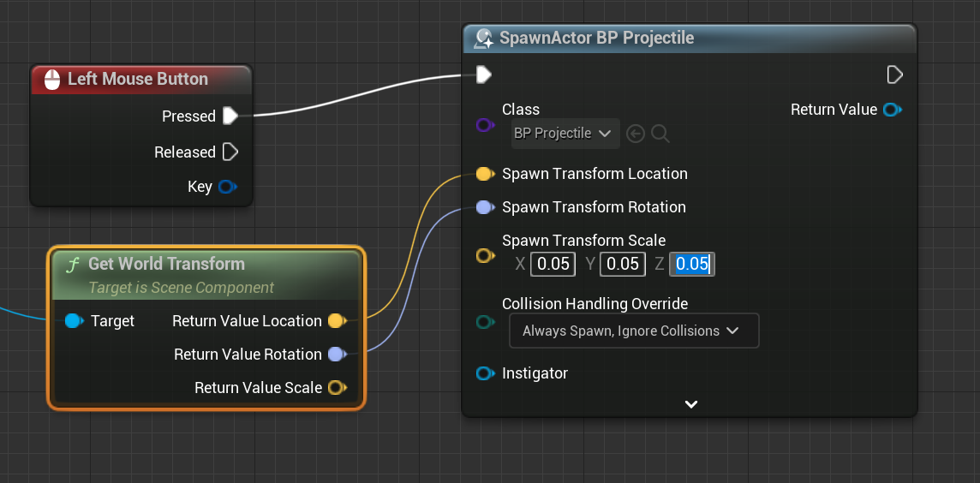Click the Return Value Scale output pin

337,388
